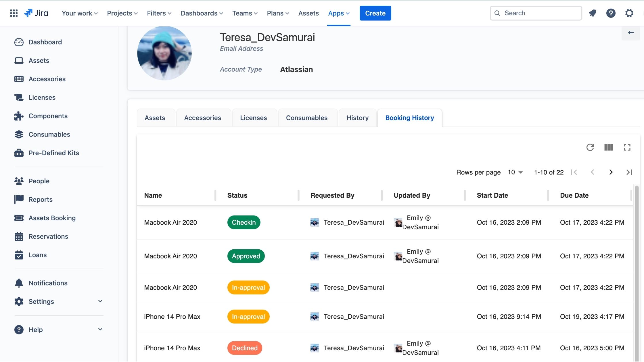Open the Jira notifications icon in the header

(592, 13)
